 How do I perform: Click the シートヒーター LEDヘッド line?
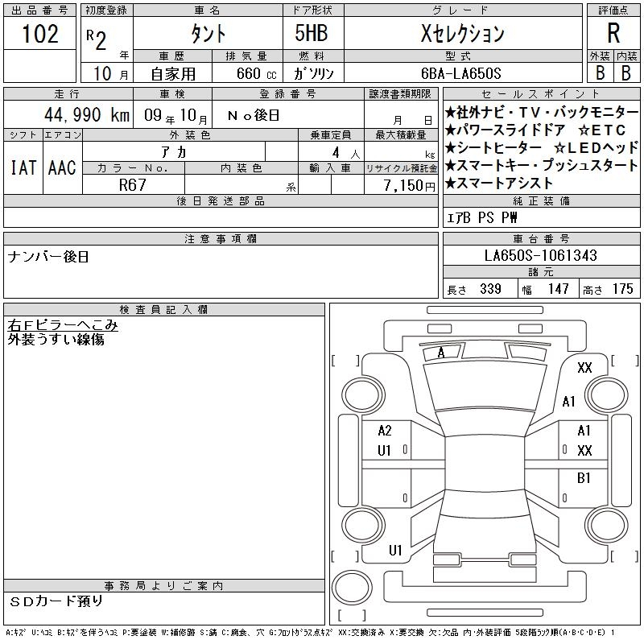click(x=542, y=148)
